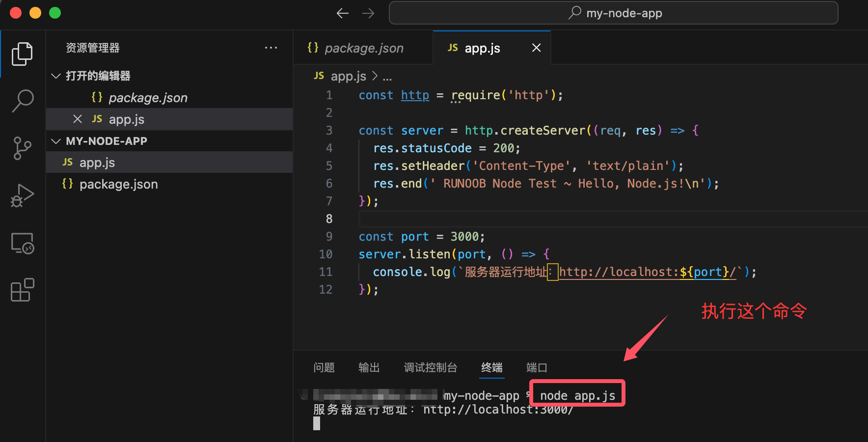Image resolution: width=868 pixels, height=442 pixels.
Task: Open the Explorer view in the activity bar
Action: point(22,53)
